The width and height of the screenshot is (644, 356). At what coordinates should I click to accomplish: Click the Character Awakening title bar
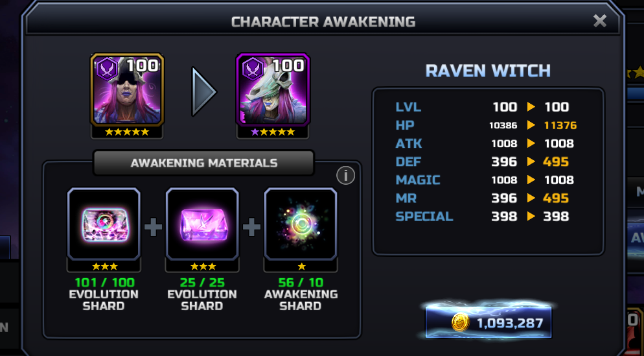pos(323,22)
